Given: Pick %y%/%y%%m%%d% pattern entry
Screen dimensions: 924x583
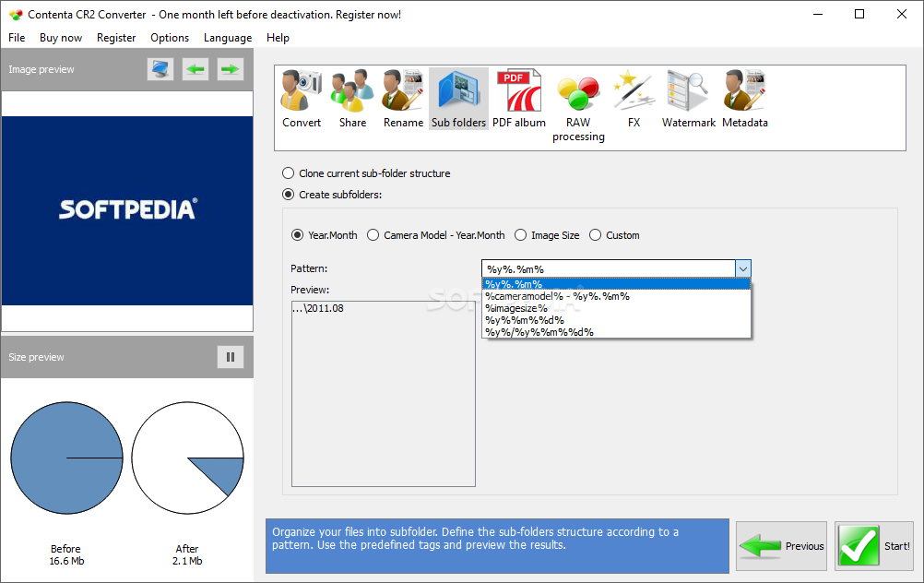Looking at the screenshot, I should coord(616,332).
